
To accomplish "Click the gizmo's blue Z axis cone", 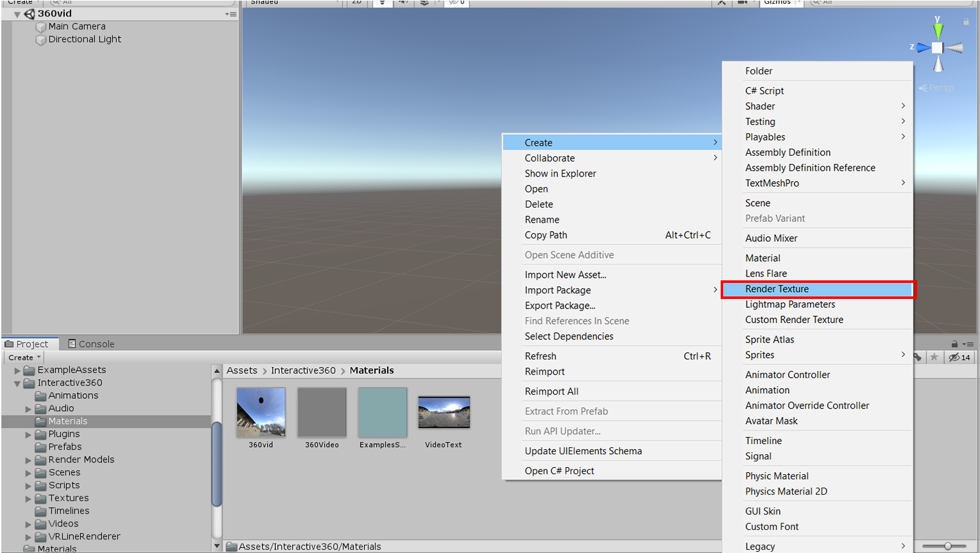I will pos(924,47).
